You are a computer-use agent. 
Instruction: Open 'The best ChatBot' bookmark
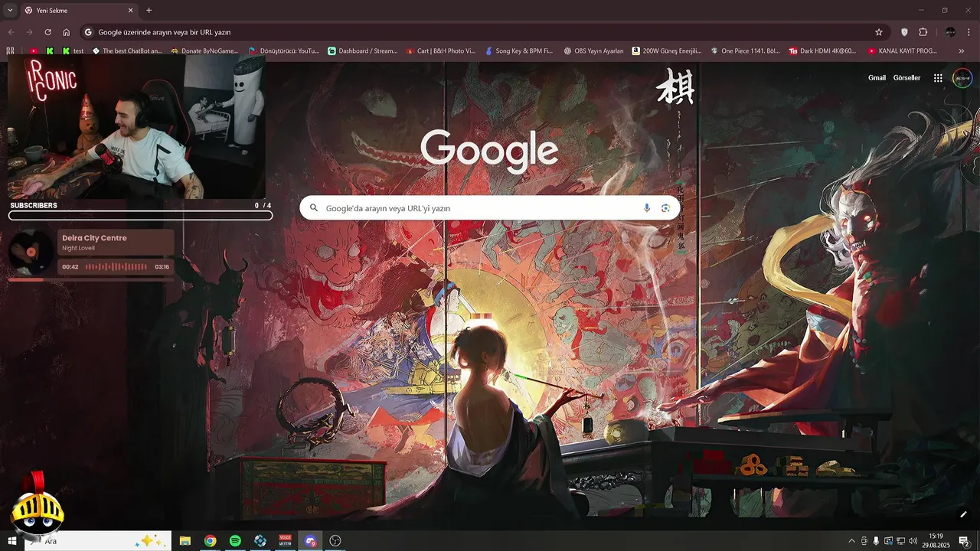click(x=127, y=51)
